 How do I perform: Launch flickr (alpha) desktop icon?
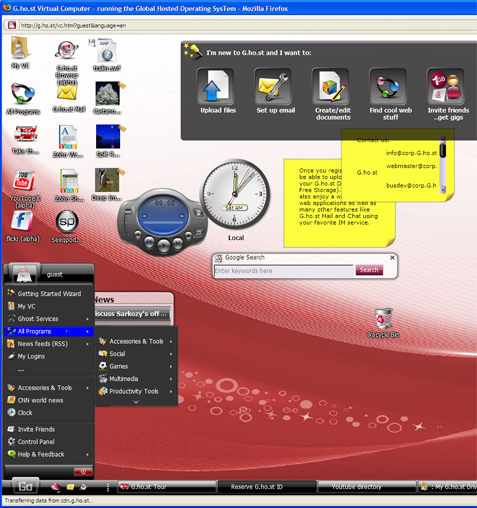pos(22,221)
